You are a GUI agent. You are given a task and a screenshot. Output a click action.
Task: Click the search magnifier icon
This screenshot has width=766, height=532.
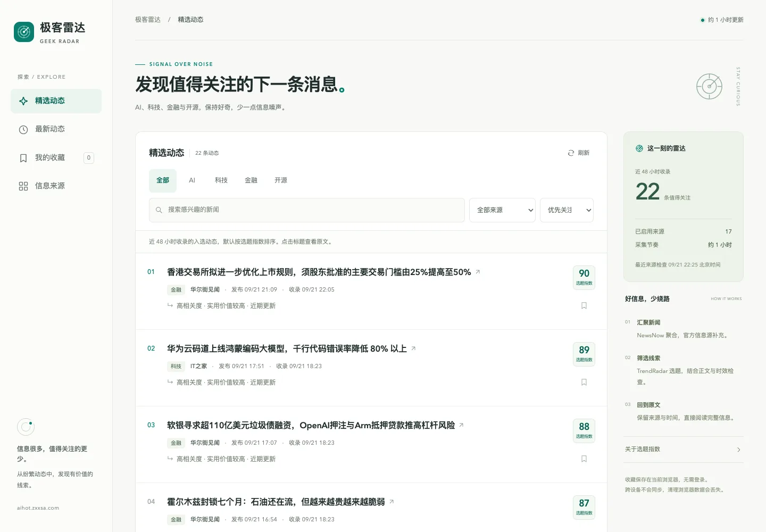(x=159, y=210)
